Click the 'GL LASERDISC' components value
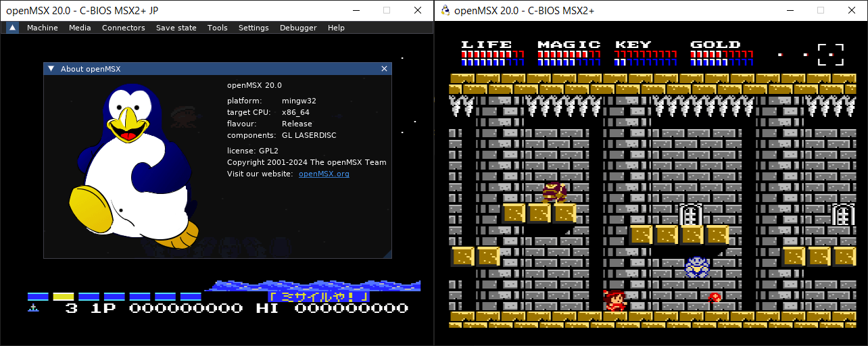 [309, 135]
